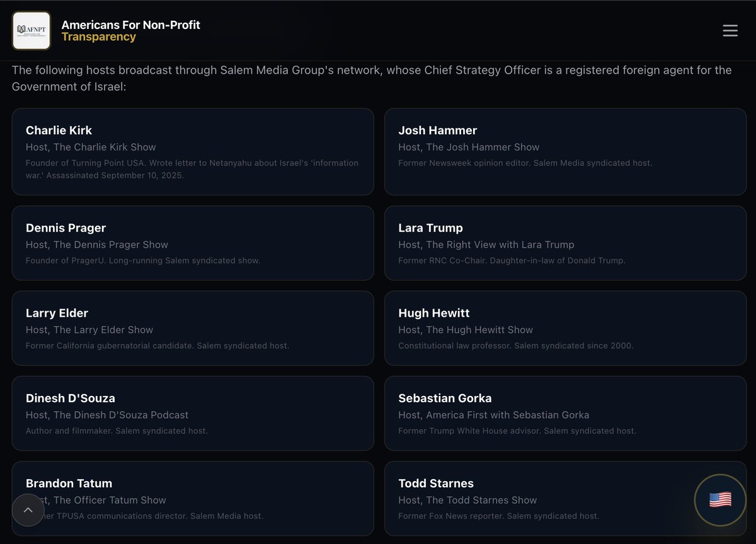
Task: Select the Josh Hammer name heading
Action: 438,130
